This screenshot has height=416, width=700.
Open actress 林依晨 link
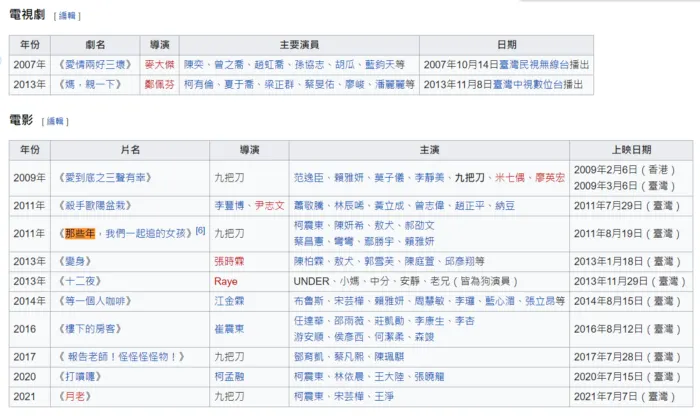click(349, 377)
